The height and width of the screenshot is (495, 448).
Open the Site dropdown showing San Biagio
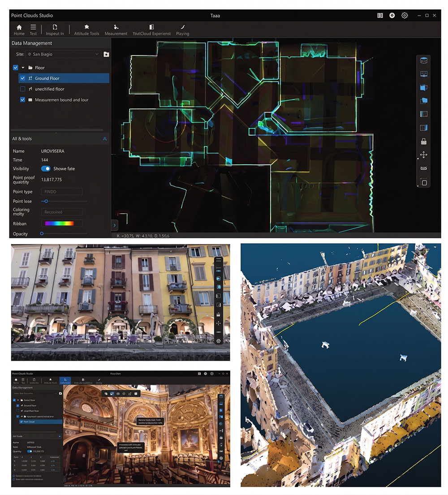pyautogui.click(x=63, y=54)
